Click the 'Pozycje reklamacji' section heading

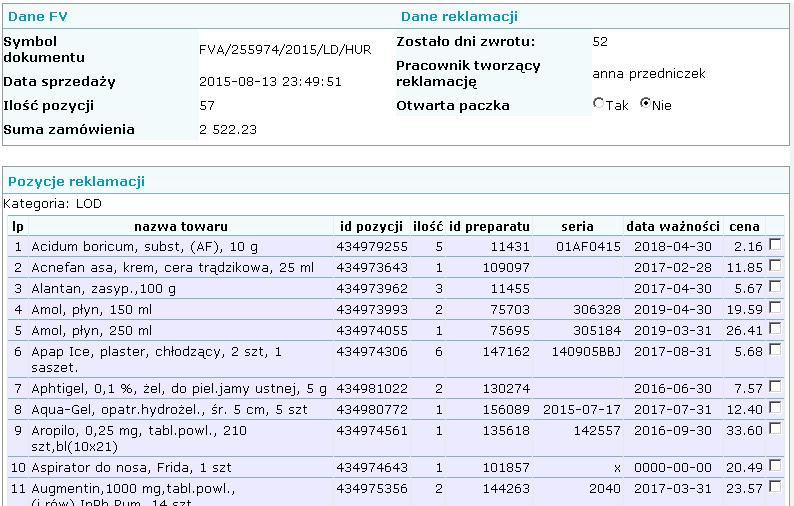click(x=76, y=181)
